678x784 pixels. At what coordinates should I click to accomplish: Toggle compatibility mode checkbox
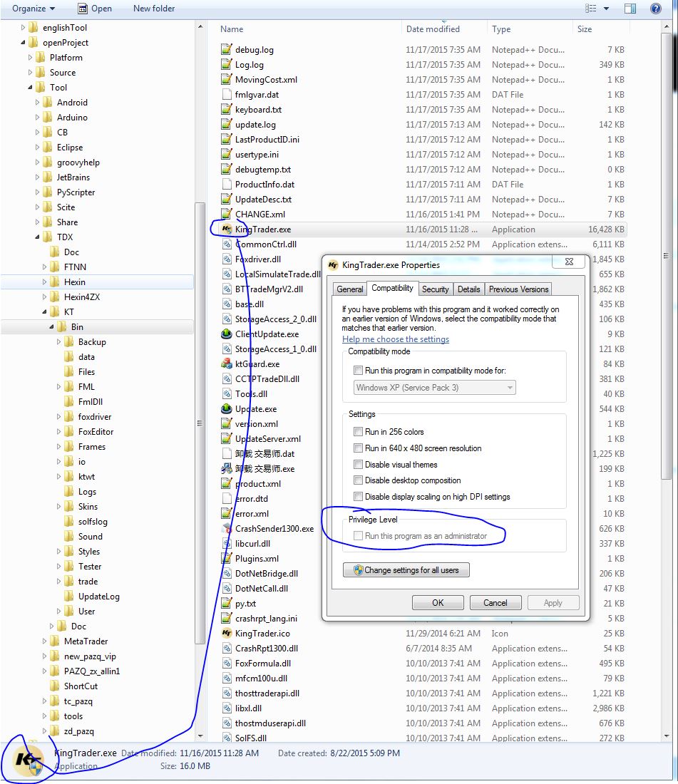pos(358,371)
